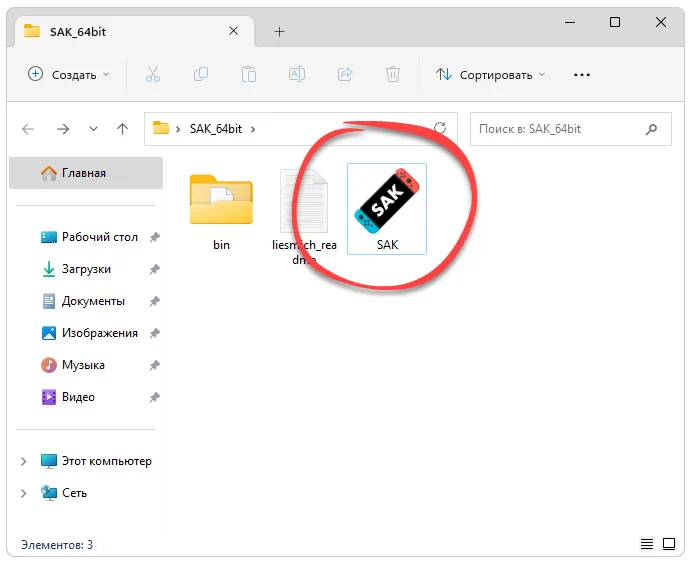Select the SAK_64bit tab
The width and height of the screenshot is (689, 562).
pos(134,31)
